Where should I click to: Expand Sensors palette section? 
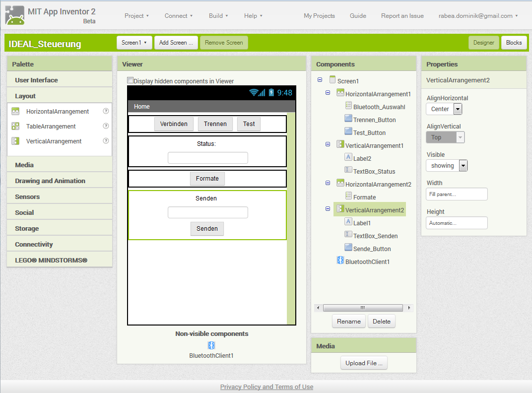(x=60, y=197)
